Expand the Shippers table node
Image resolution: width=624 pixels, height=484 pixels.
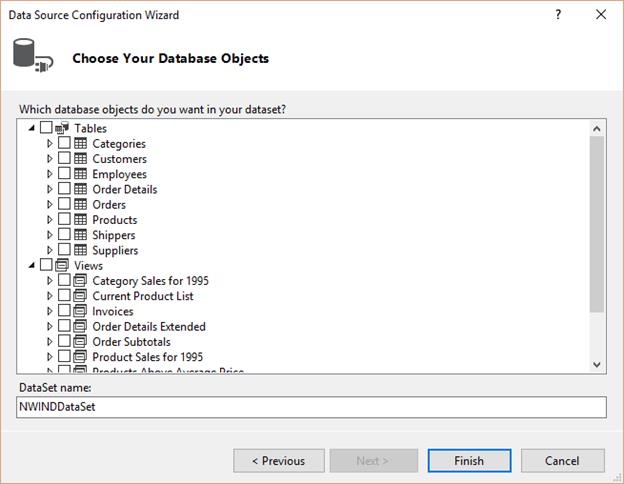[x=50, y=235]
